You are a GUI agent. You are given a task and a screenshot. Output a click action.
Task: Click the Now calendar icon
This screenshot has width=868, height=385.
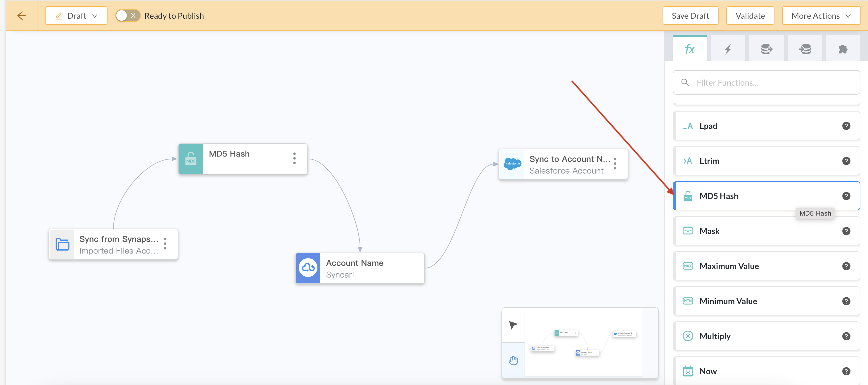[x=688, y=371]
